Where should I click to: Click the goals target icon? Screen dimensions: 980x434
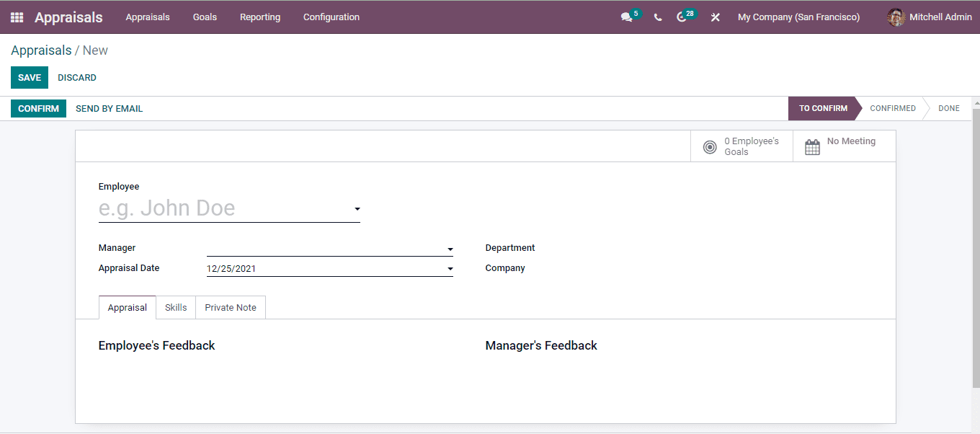710,147
